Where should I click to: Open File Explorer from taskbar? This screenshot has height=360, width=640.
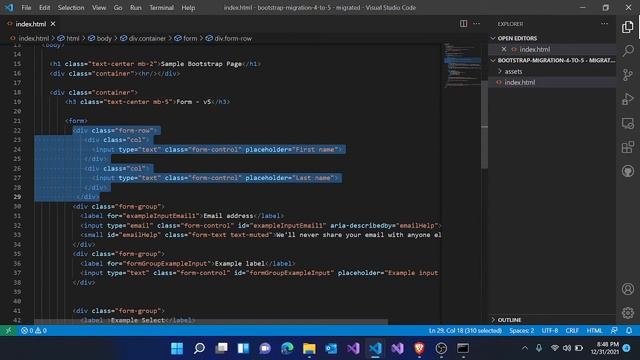click(x=309, y=348)
